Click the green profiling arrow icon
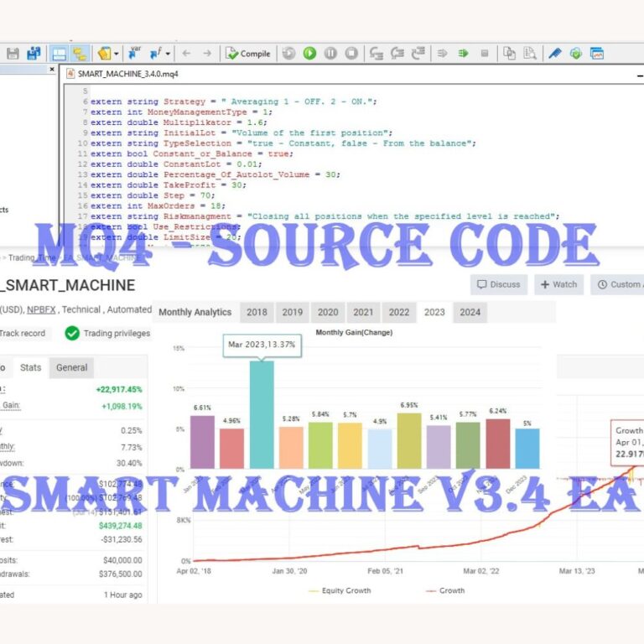Viewport: 644px width, 644px height. (463, 54)
